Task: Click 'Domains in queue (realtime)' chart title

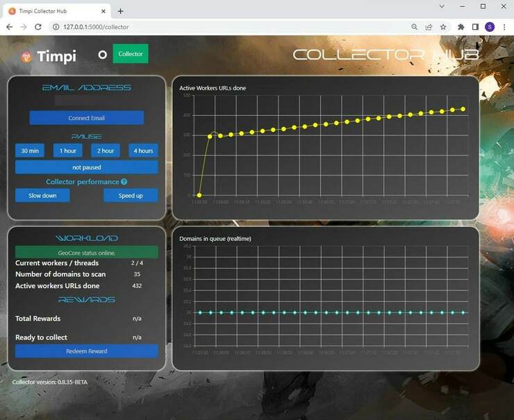Action: pos(215,239)
